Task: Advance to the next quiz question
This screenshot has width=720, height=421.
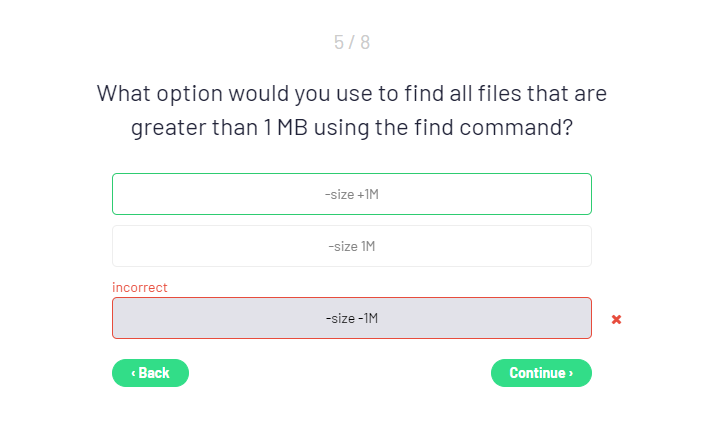Action: [x=541, y=373]
